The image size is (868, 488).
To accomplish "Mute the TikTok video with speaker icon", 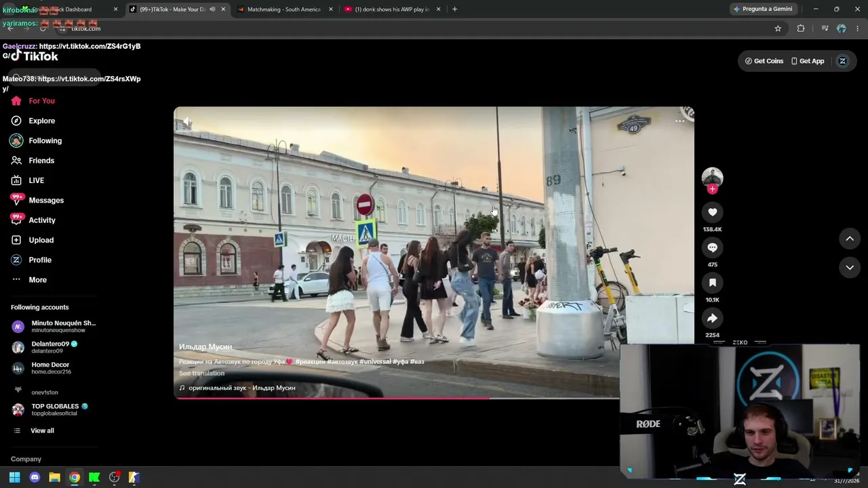I will (x=187, y=122).
